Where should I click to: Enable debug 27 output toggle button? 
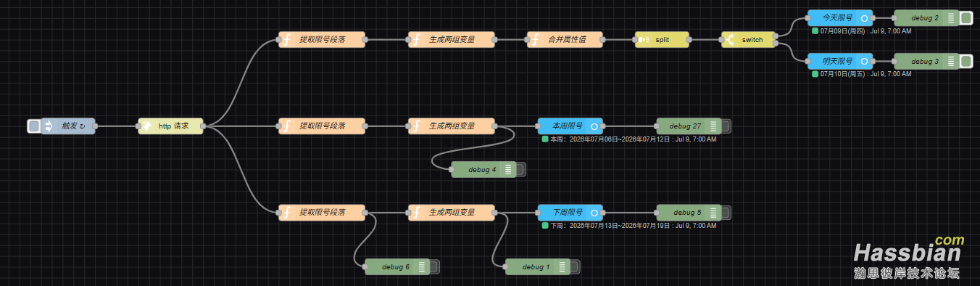pos(726,126)
